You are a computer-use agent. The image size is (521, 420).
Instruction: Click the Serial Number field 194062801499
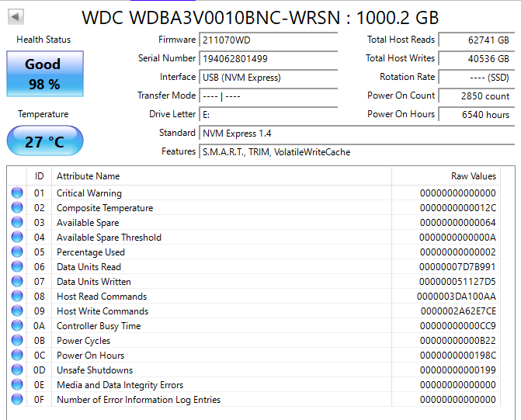pos(269,58)
